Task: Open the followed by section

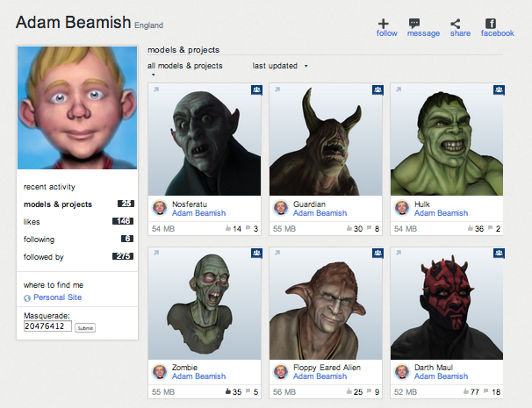Action: [x=43, y=257]
